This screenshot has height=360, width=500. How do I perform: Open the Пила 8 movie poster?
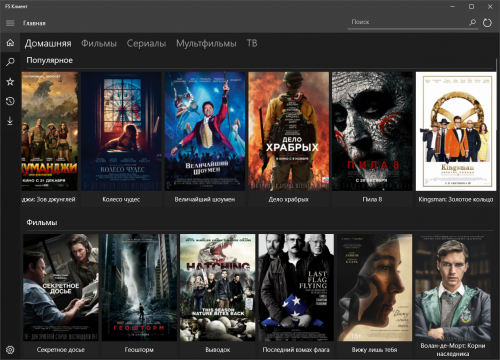point(372,131)
